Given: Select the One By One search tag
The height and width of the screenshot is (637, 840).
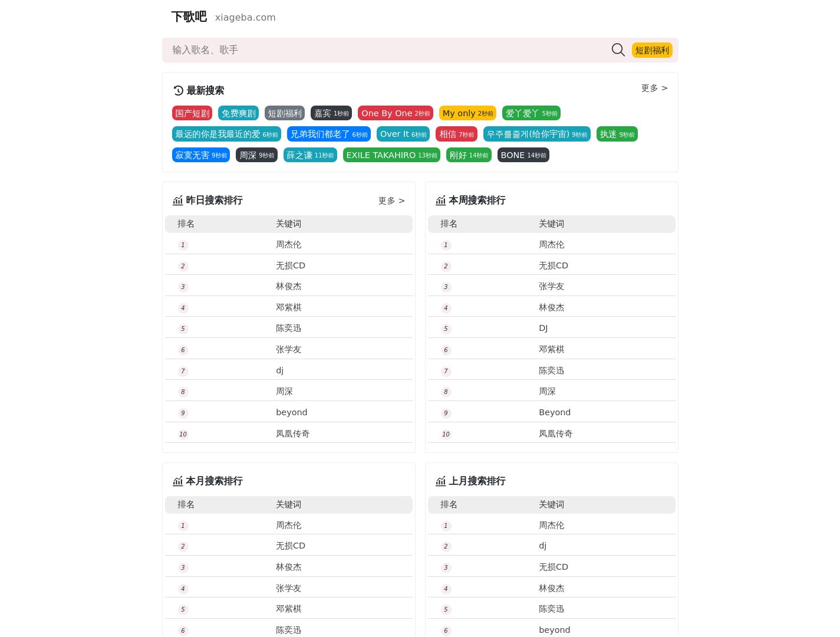Looking at the screenshot, I should 396,113.
